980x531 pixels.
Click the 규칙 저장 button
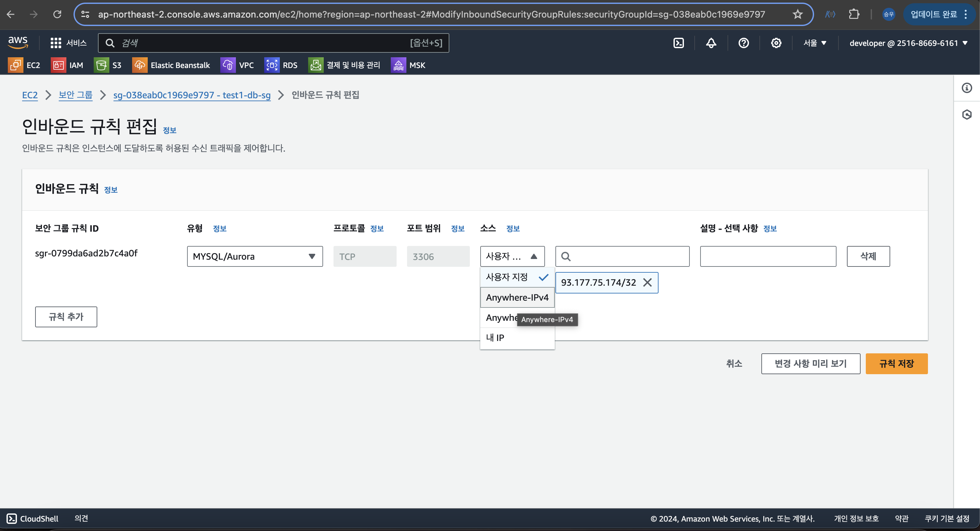(896, 364)
